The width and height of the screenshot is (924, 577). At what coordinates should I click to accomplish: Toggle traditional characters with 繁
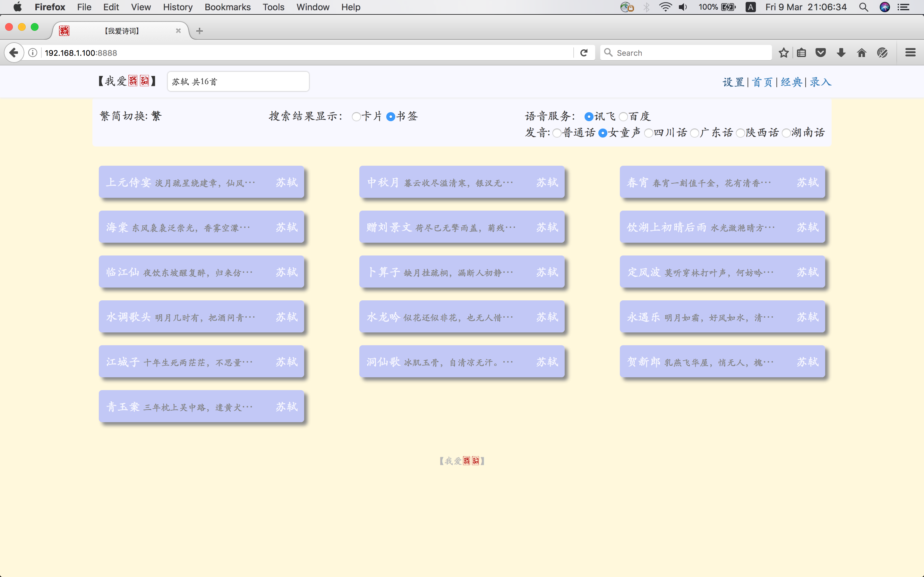pos(157,116)
